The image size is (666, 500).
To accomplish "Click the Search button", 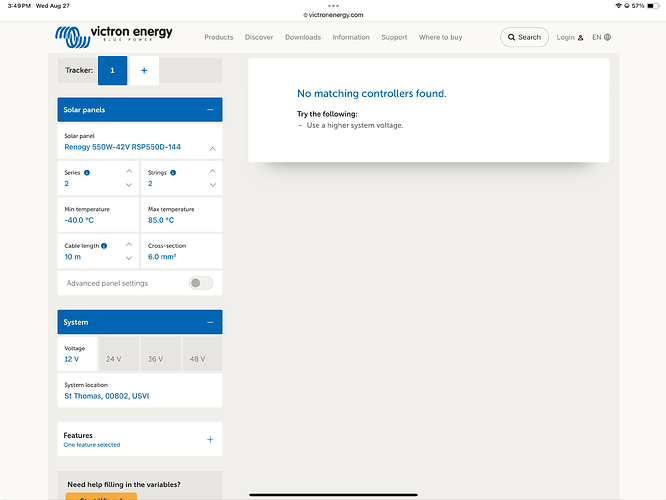I will [x=525, y=37].
